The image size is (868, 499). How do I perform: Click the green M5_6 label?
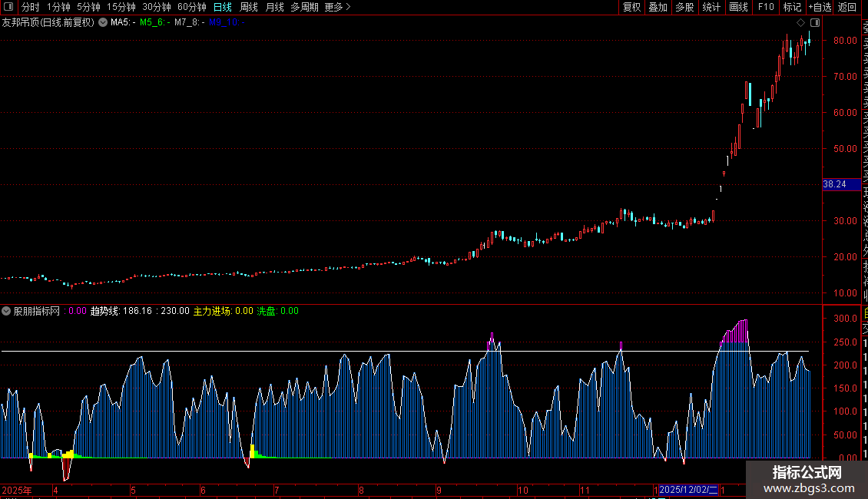coord(155,22)
